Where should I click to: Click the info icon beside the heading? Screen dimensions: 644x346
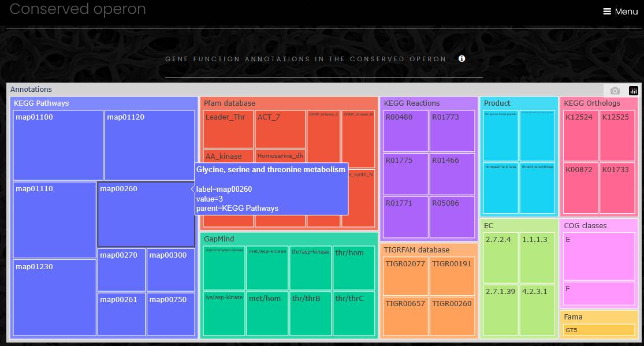click(x=461, y=58)
